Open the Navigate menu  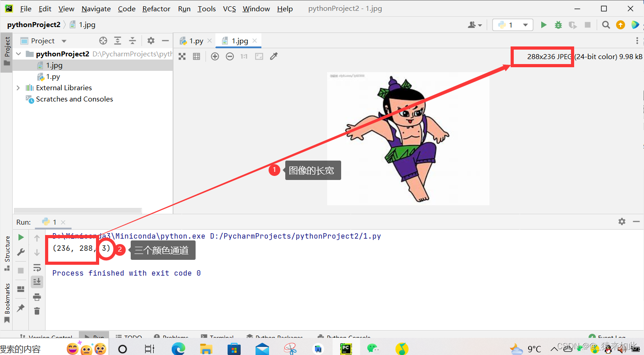pyautogui.click(x=96, y=9)
